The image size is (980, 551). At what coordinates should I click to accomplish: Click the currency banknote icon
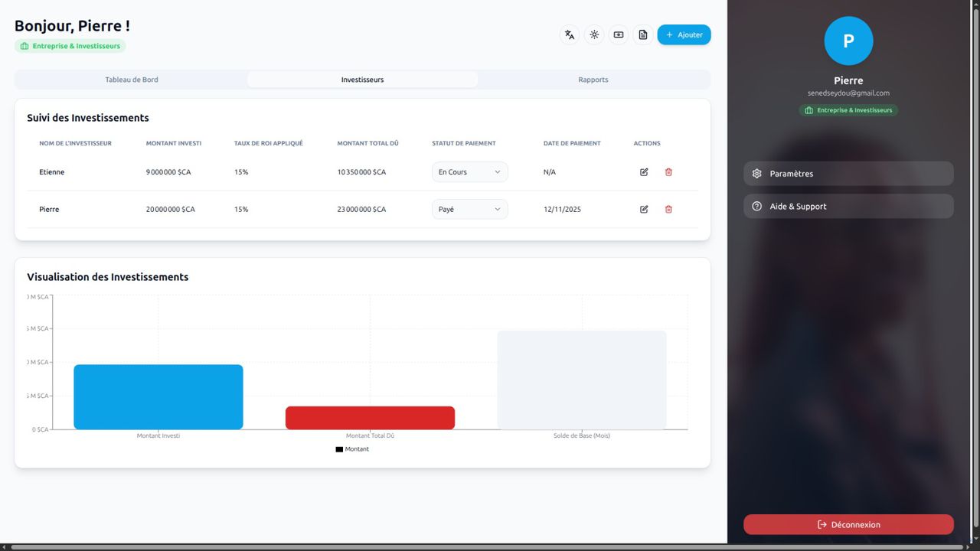[x=619, y=34]
